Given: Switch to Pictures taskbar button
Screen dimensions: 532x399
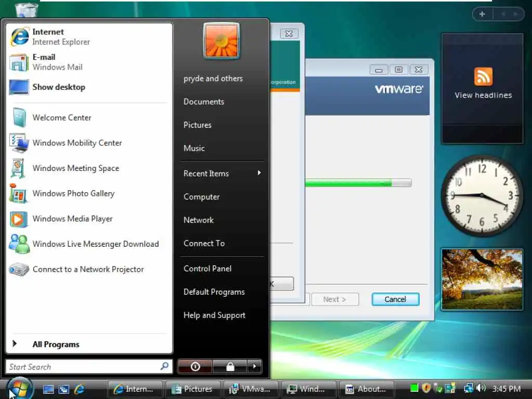Looking at the screenshot, I should pos(193,389).
